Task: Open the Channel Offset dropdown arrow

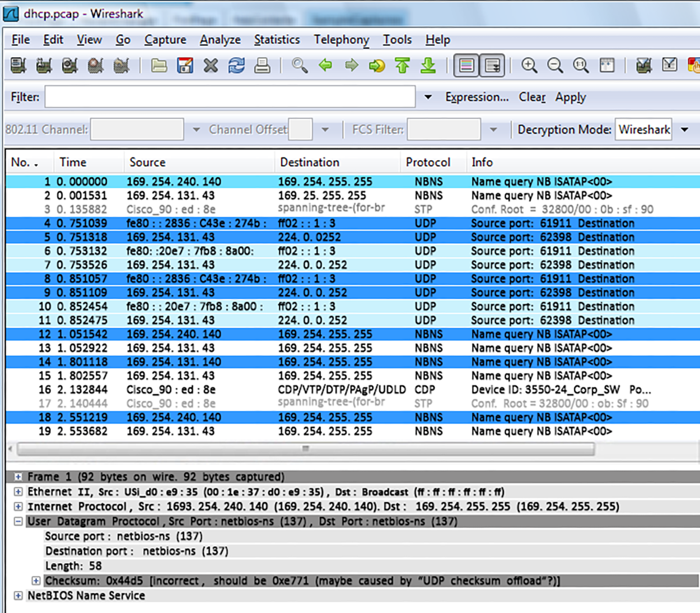Action: click(x=325, y=129)
